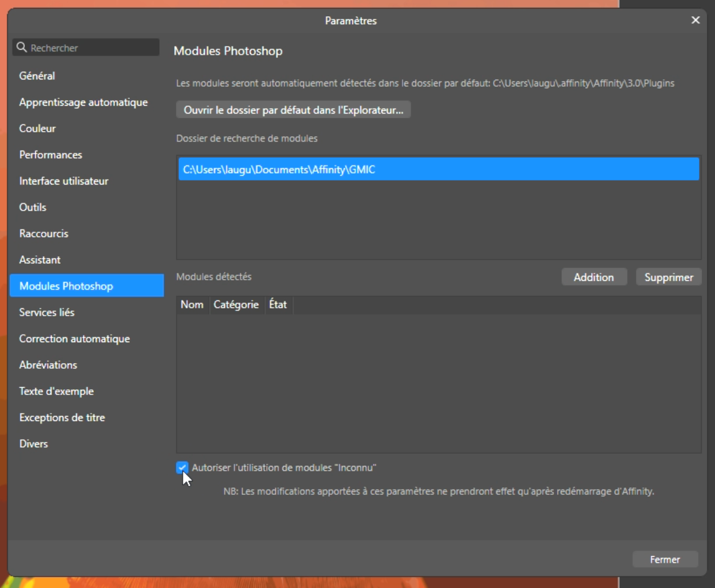Close the Paramètres dialog with X

(x=695, y=20)
